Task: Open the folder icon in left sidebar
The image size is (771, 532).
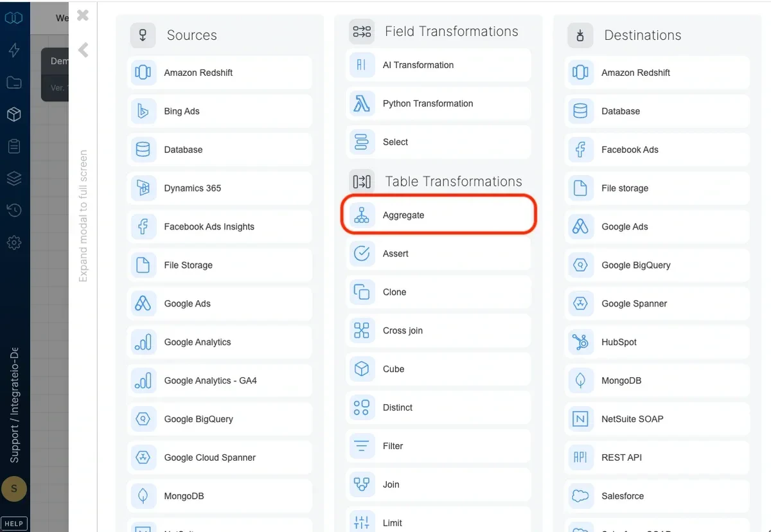Action: pos(14,82)
